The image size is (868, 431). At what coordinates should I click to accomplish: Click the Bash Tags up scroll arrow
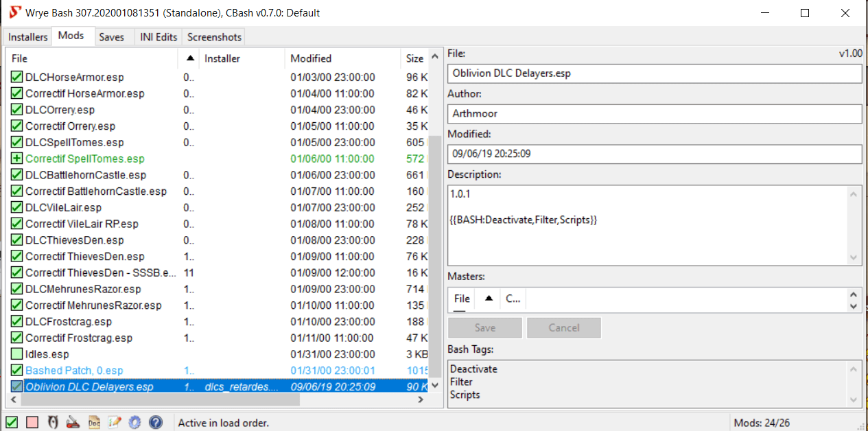click(x=854, y=369)
